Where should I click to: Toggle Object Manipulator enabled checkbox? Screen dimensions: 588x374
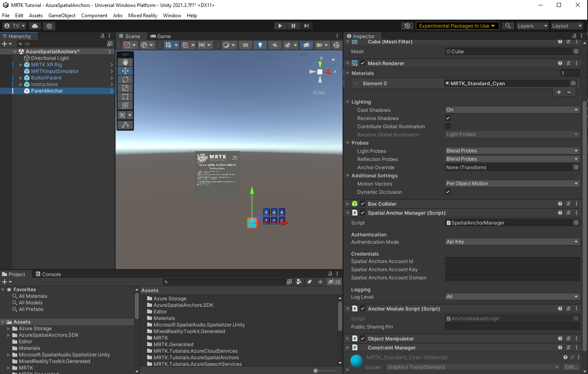(363, 338)
